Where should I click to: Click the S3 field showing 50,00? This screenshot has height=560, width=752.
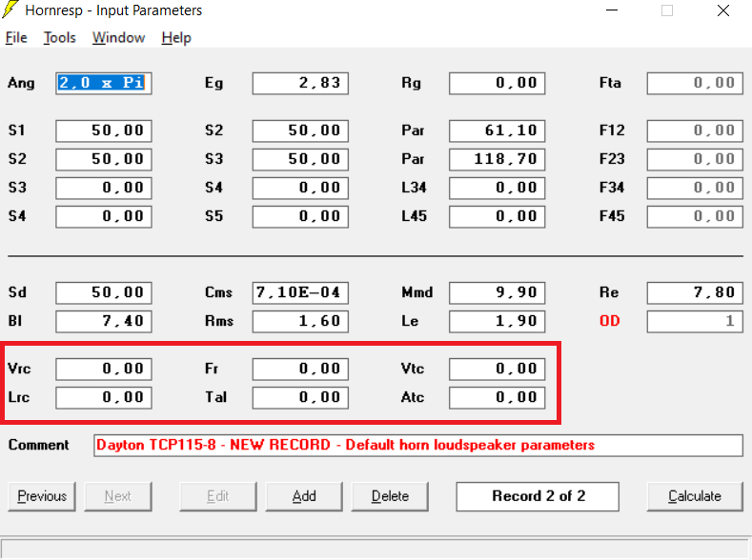(x=300, y=159)
